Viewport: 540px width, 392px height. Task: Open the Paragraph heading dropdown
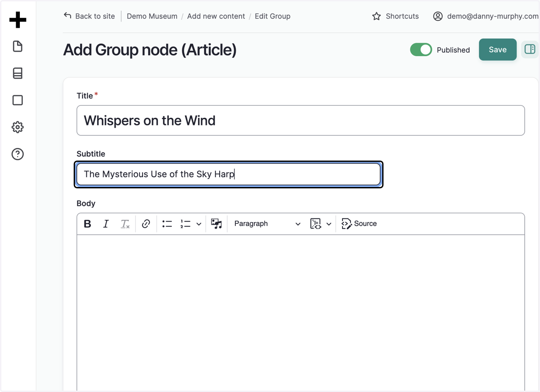coord(267,224)
